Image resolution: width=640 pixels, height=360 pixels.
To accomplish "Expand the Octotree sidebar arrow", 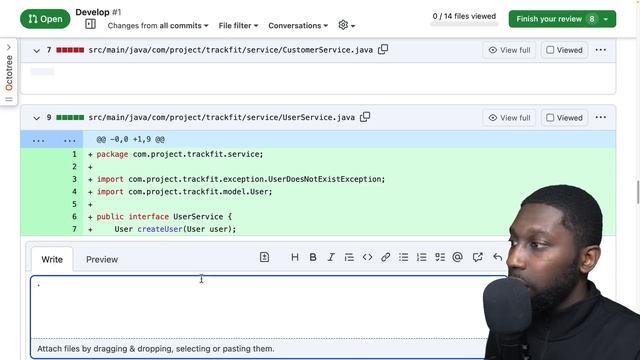I will pos(9,47).
